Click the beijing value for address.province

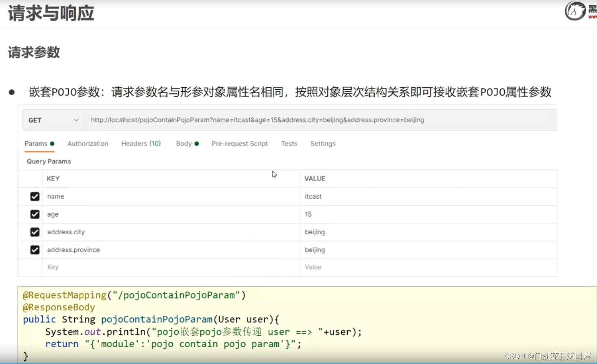[428, 250]
